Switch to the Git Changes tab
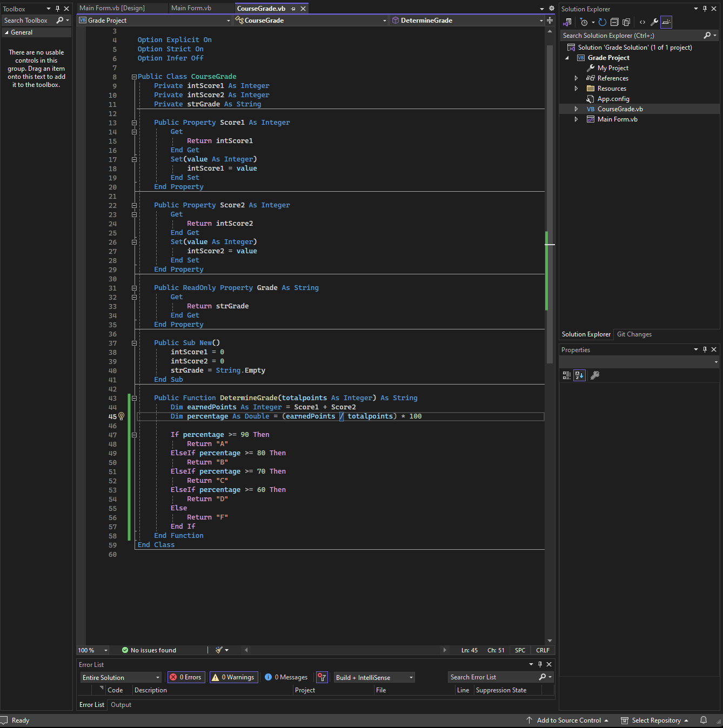Screen dimensions: 723x728 634,334
